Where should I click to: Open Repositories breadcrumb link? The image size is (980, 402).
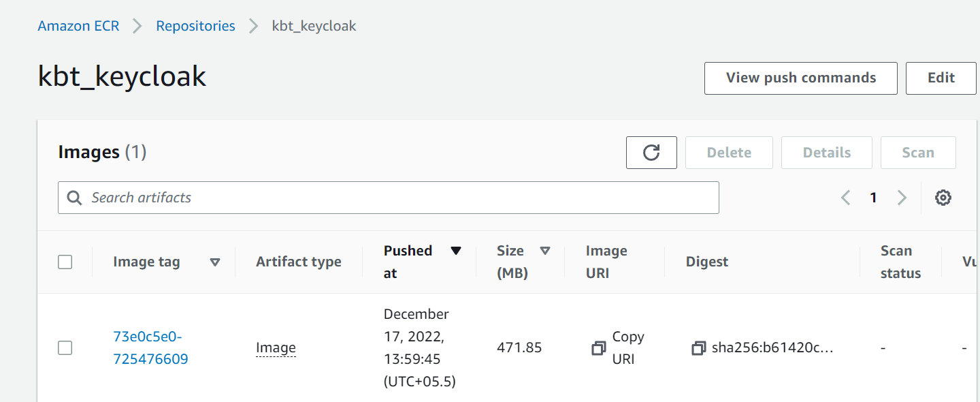click(195, 26)
